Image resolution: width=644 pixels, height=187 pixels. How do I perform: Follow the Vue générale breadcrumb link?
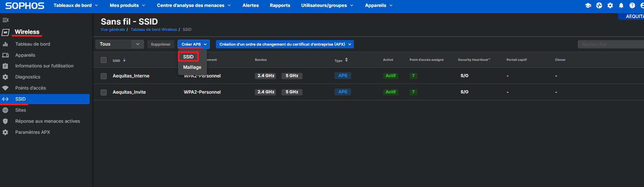click(113, 29)
